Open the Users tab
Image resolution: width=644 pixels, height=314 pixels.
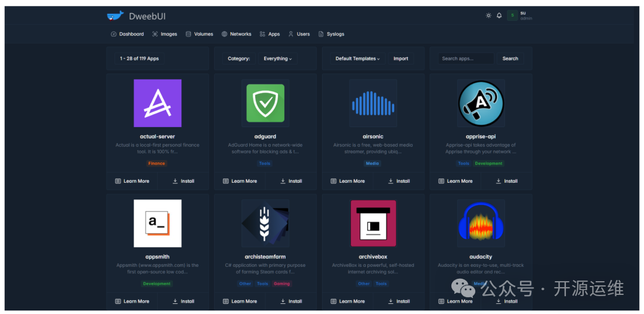pyautogui.click(x=299, y=34)
